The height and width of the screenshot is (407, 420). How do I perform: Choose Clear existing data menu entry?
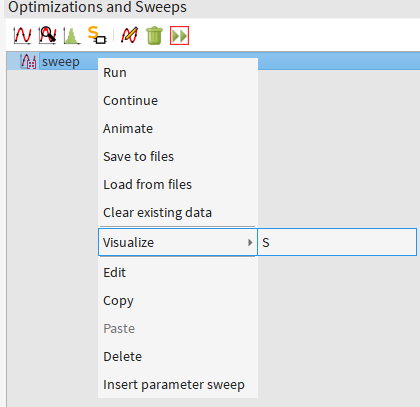coord(178,213)
